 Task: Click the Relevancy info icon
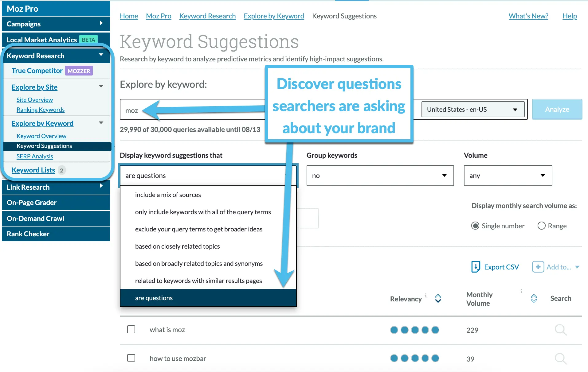426,295
